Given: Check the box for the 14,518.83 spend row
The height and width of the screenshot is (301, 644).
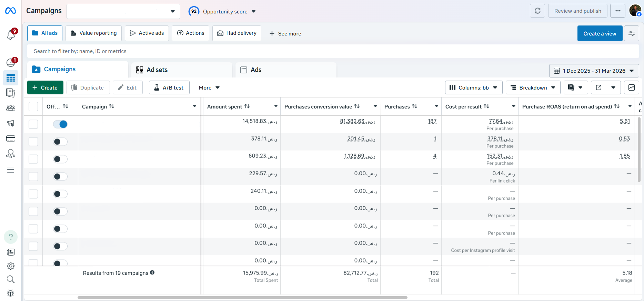Looking at the screenshot, I should pyautogui.click(x=33, y=124).
